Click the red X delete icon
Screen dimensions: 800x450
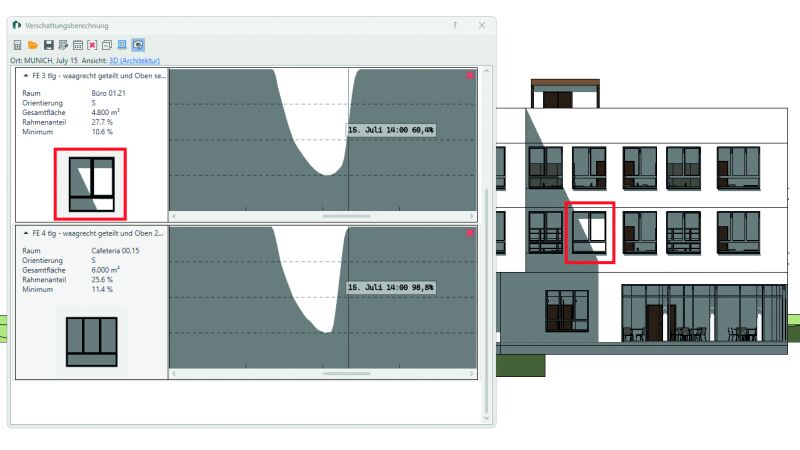click(x=92, y=45)
